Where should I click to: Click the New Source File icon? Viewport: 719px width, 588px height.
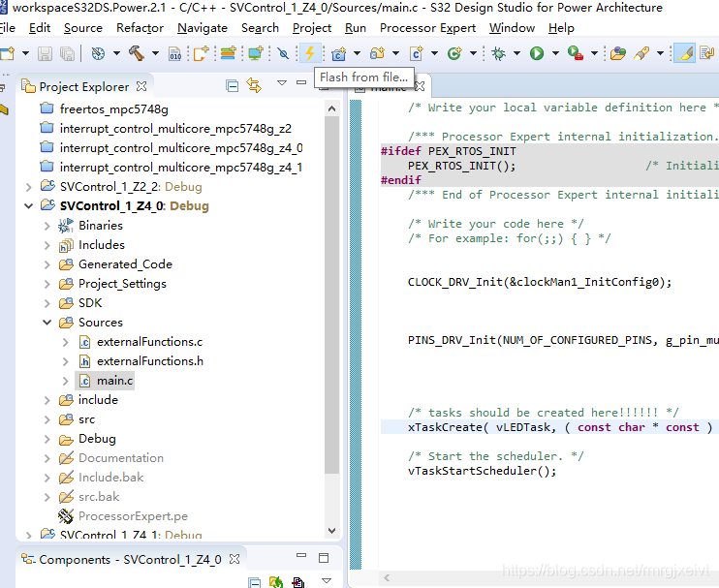pyautogui.click(x=416, y=53)
